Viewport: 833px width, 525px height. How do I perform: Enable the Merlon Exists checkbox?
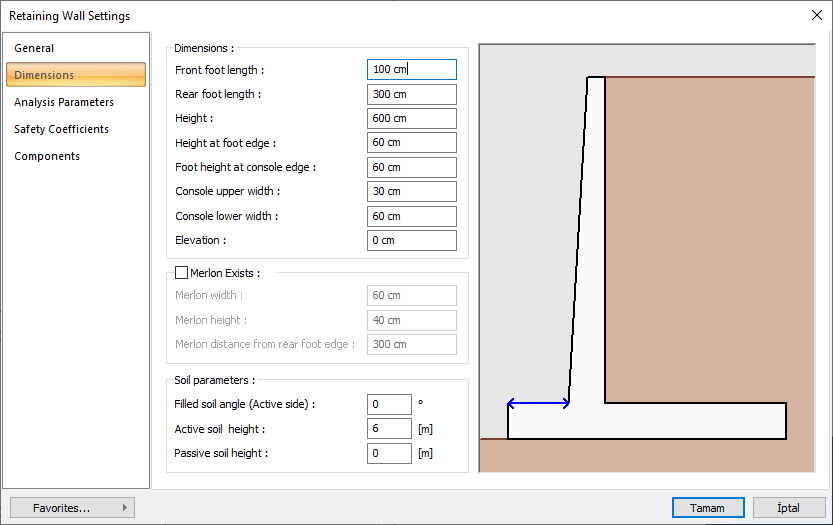(181, 272)
